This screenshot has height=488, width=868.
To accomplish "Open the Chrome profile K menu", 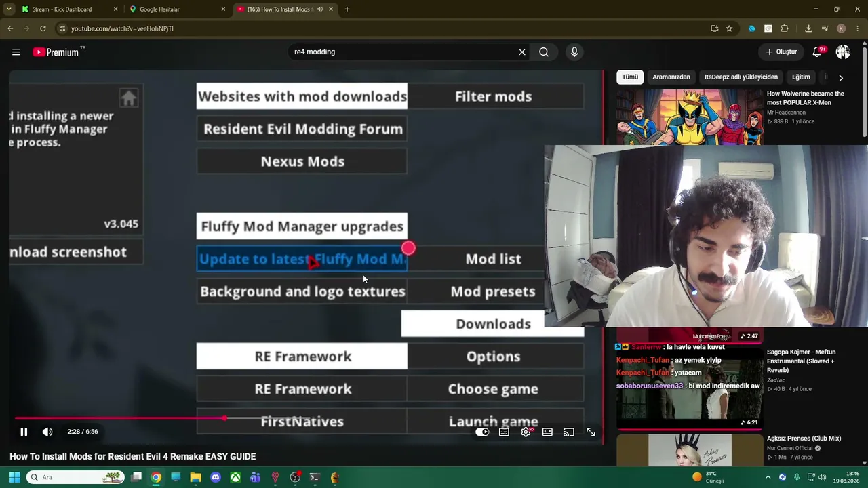I will coord(842,28).
